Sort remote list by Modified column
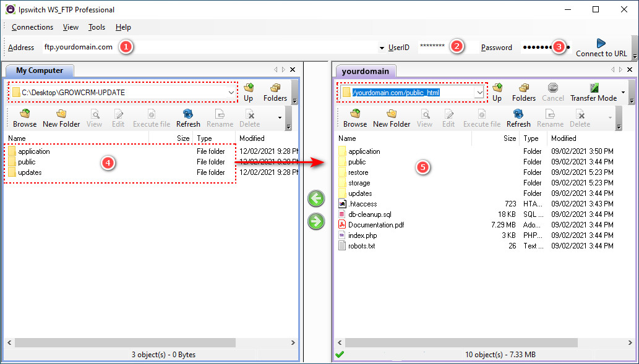 coord(590,138)
